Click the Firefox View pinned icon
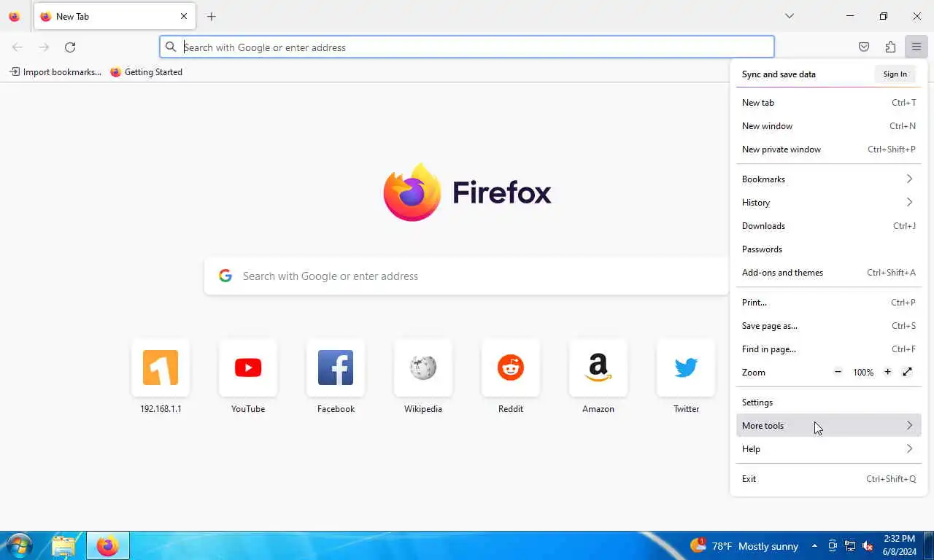934x560 pixels. click(x=15, y=16)
